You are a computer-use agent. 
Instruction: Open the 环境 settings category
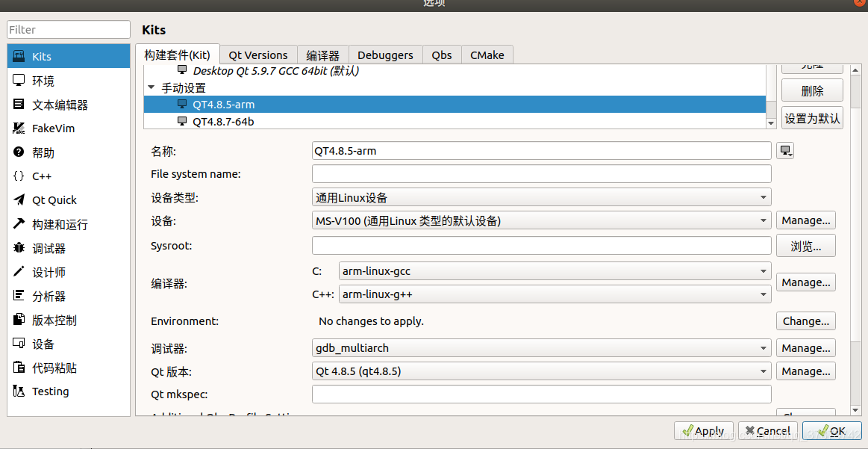pos(69,81)
